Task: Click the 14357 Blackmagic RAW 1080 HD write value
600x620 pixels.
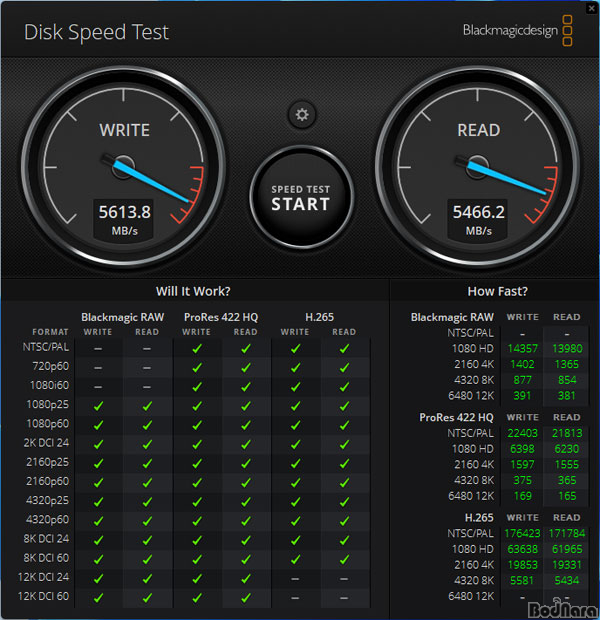Action: click(x=522, y=348)
